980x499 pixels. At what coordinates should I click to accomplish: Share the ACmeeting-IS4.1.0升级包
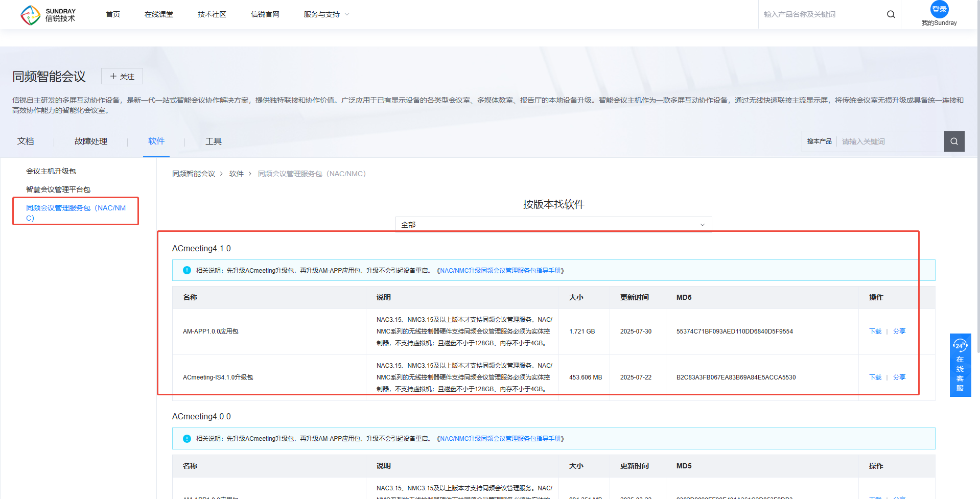(x=899, y=377)
